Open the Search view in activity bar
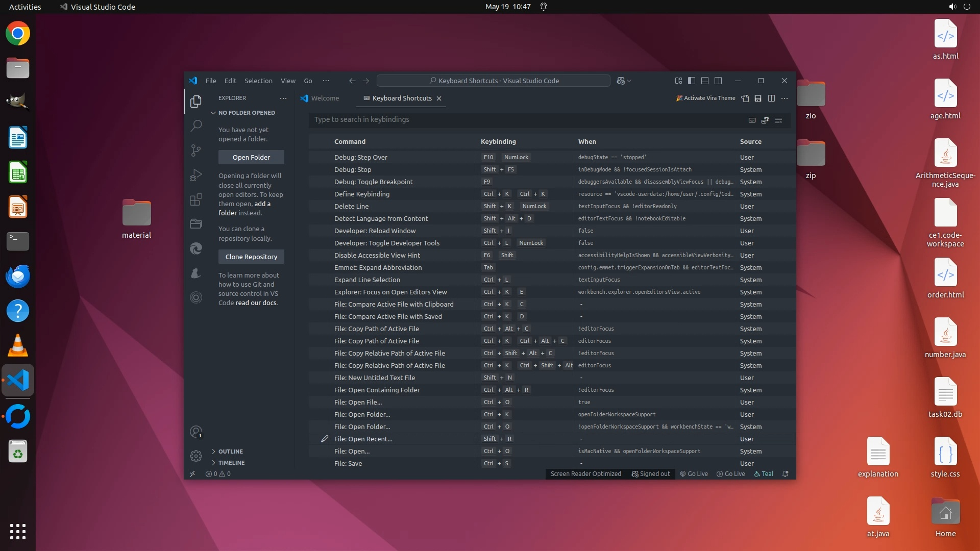 pyautogui.click(x=196, y=126)
